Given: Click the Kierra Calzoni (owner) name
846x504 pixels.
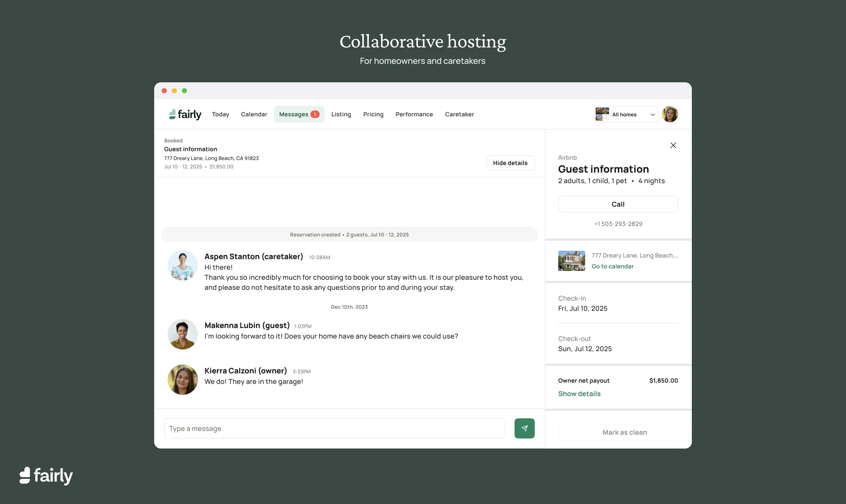Looking at the screenshot, I should point(246,371).
